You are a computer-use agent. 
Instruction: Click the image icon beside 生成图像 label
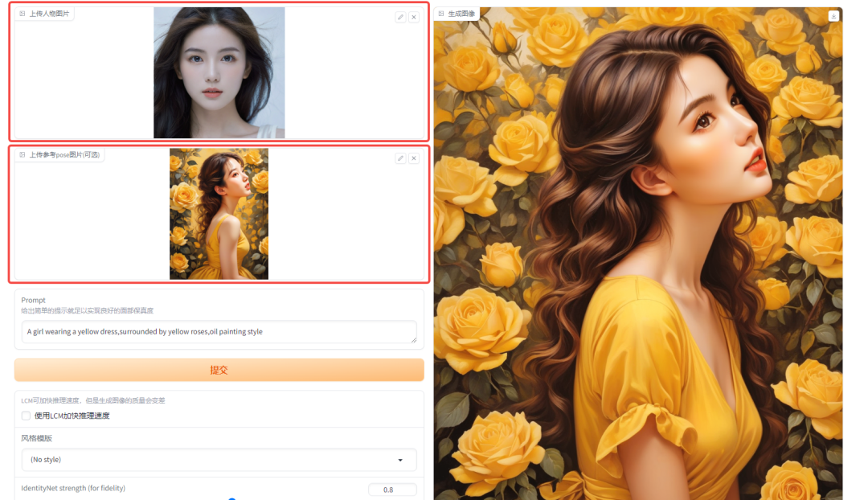tap(441, 14)
